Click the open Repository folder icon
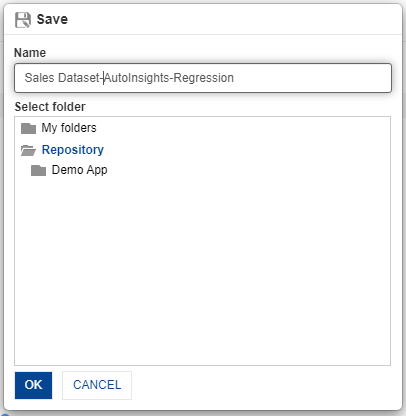The height and width of the screenshot is (416, 406). click(x=28, y=150)
